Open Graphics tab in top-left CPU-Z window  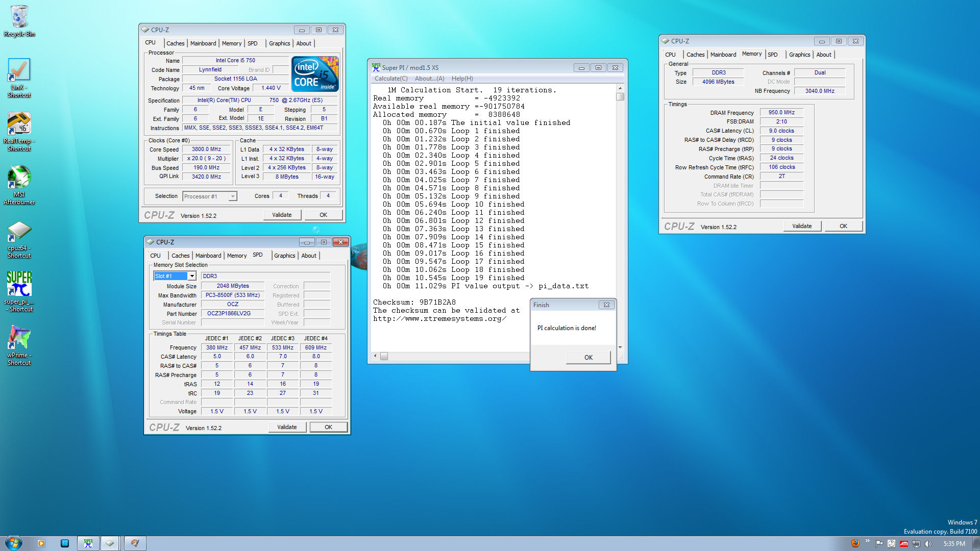tap(279, 43)
